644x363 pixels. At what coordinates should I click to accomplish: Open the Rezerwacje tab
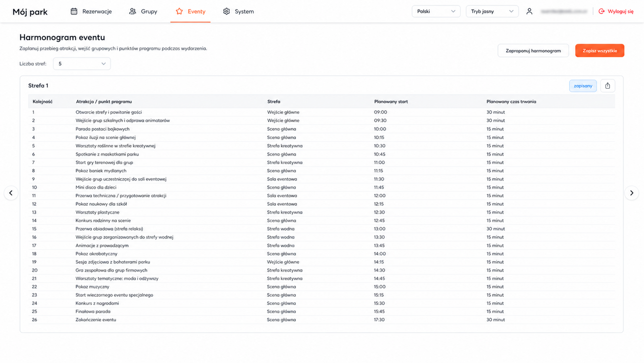click(91, 11)
